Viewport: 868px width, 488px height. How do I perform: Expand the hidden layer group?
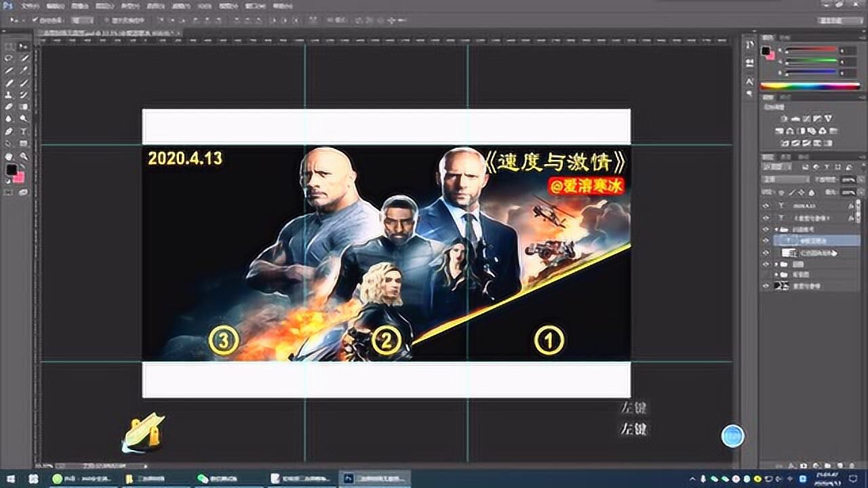coord(776,274)
